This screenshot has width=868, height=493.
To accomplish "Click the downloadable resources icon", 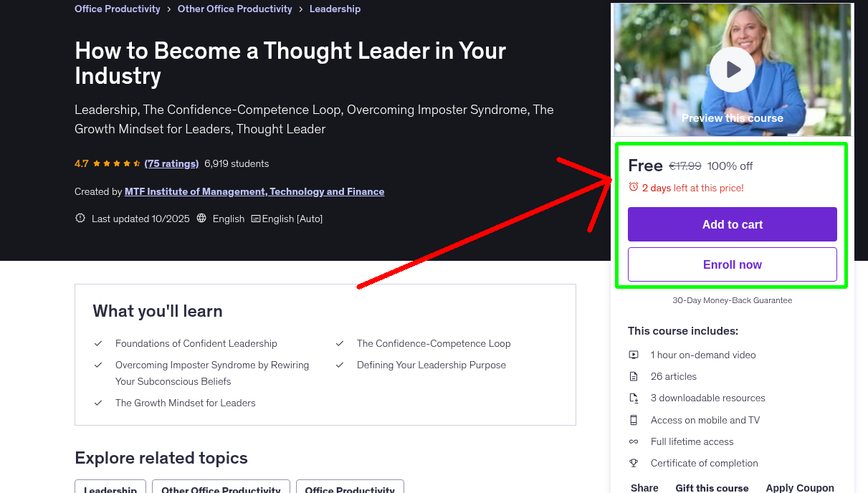I will click(x=634, y=398).
